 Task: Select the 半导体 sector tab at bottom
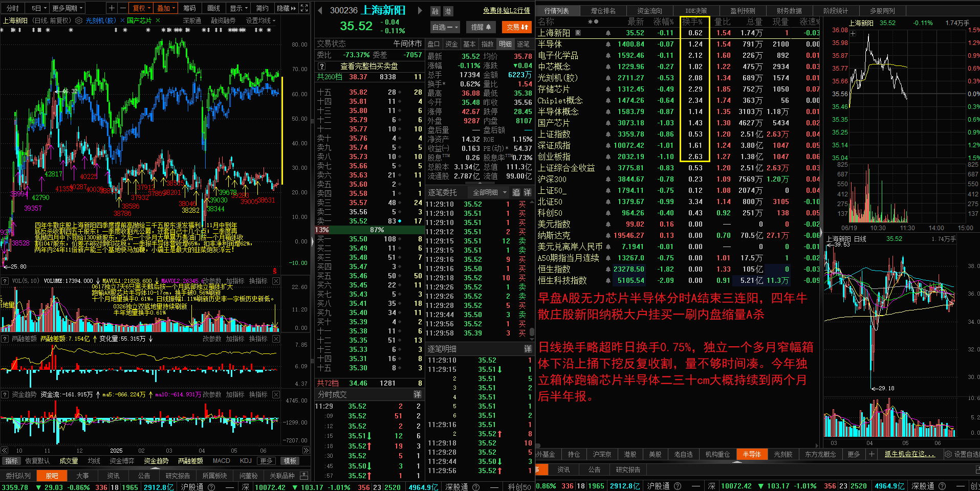tap(752, 454)
